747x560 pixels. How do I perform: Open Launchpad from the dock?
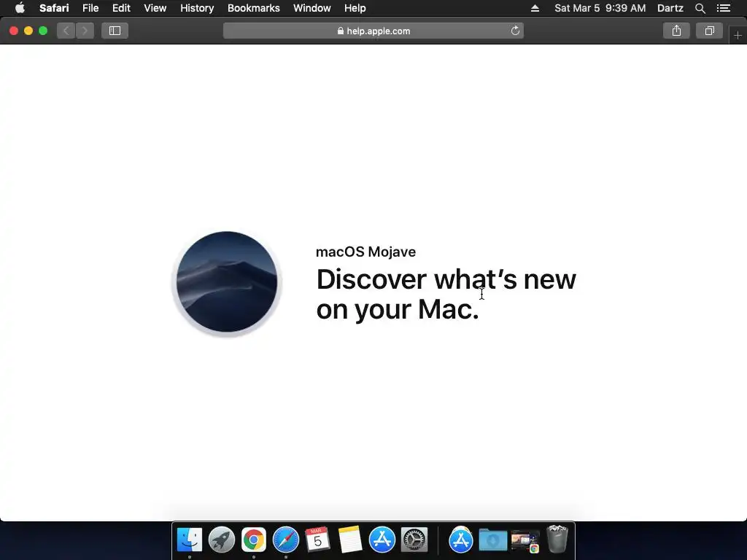pyautogui.click(x=222, y=540)
